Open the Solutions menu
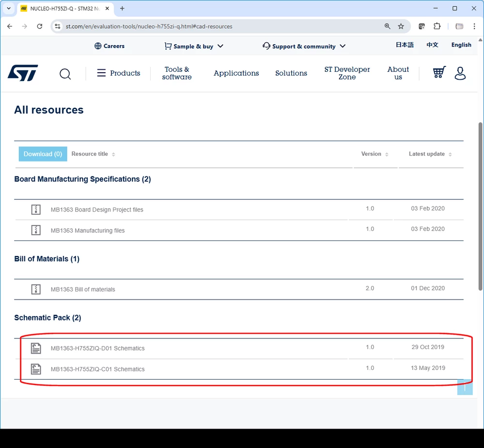 coord(291,73)
